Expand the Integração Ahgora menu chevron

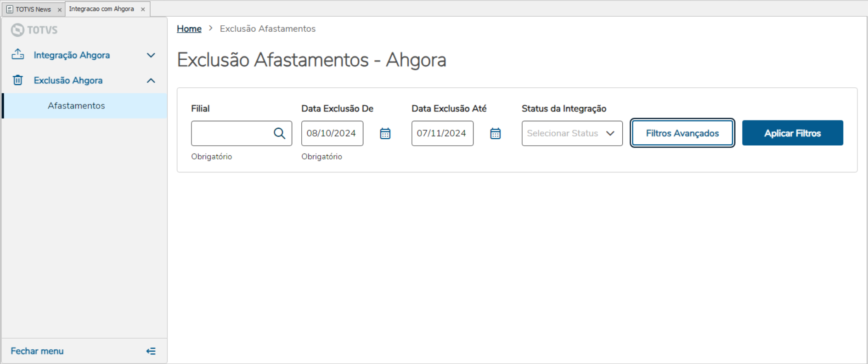pyautogui.click(x=151, y=55)
